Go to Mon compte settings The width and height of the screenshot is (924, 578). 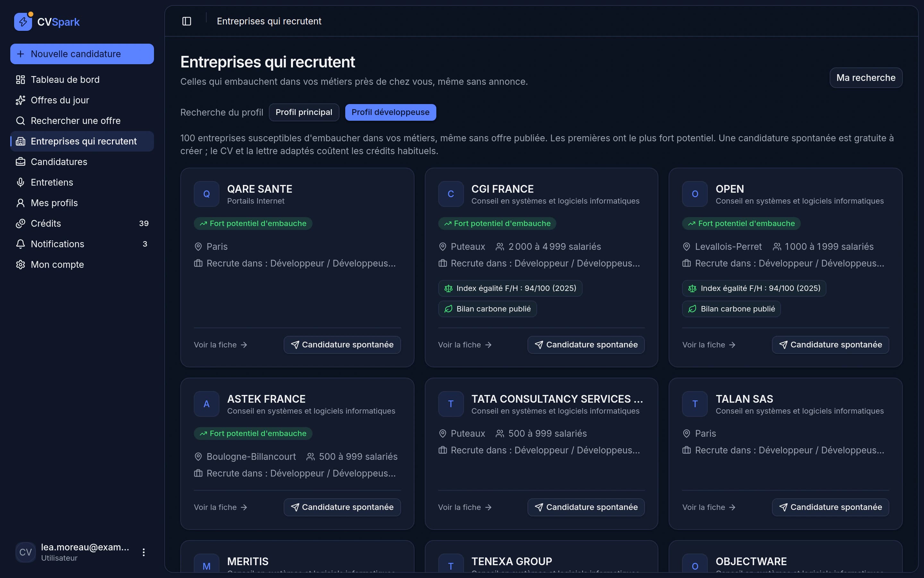82,265
